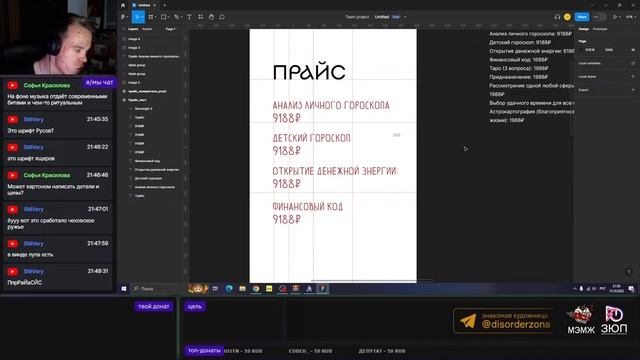Click АНАЛИЗ ЛИЧНОГО ГОРОСКОПА text on canvas

[x=331, y=105]
